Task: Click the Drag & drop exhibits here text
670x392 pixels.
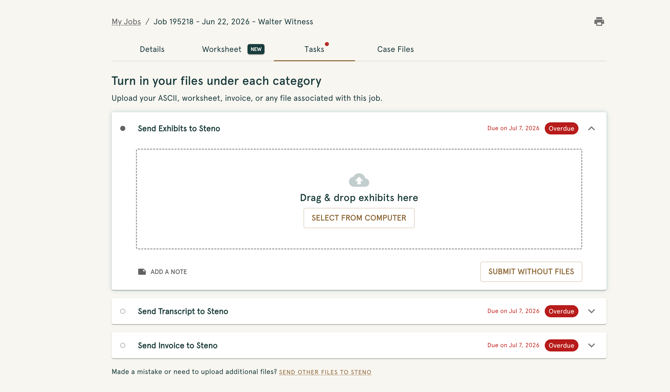Action: 359,197
